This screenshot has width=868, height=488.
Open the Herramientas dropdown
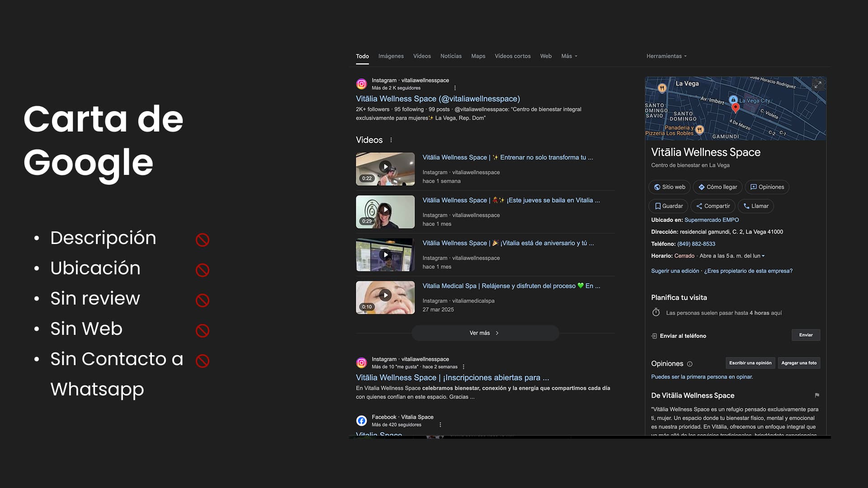click(x=666, y=56)
